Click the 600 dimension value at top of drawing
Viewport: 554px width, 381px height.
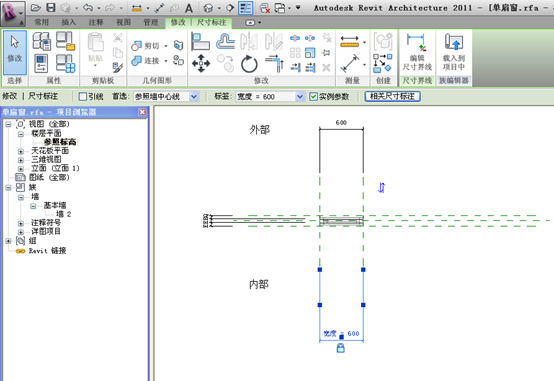tap(341, 123)
